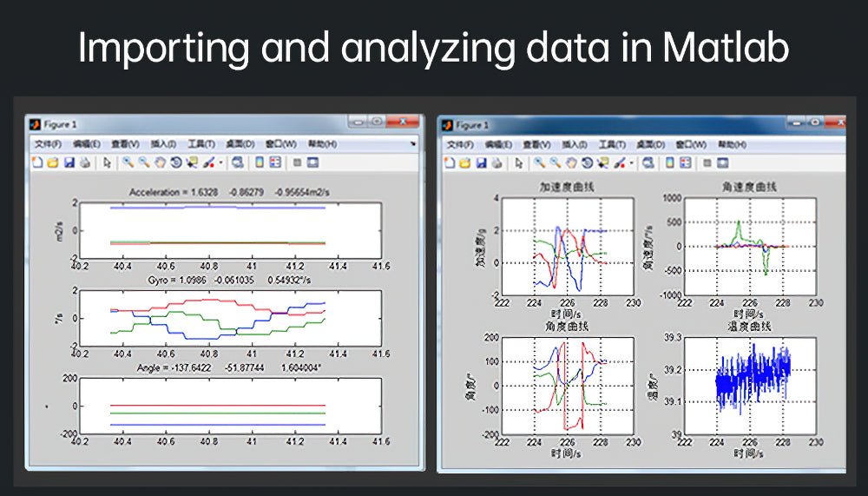The image size is (868, 496).
Task: Choose Rotate 3D tool in right figure window
Action: (588, 162)
